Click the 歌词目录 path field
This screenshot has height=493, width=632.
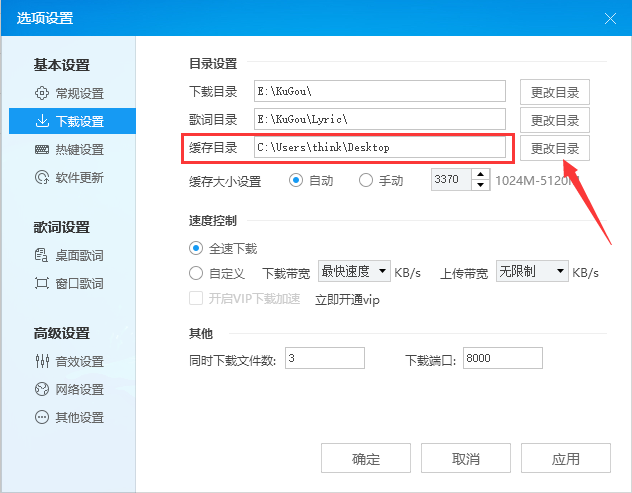(380, 119)
